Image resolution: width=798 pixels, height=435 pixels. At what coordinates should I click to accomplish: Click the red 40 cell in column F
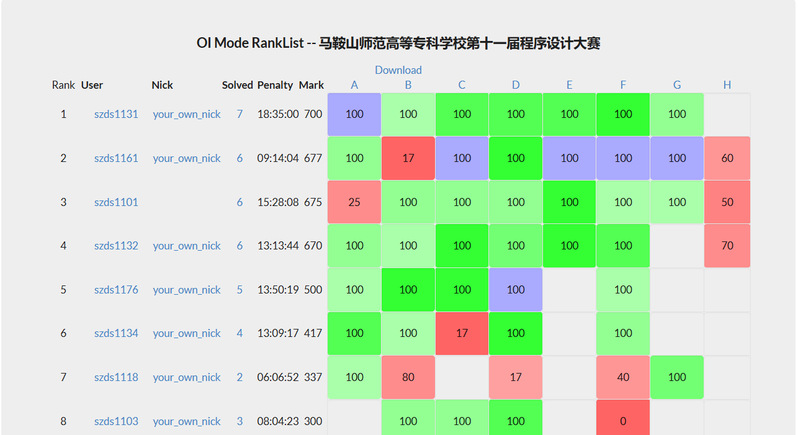point(623,377)
